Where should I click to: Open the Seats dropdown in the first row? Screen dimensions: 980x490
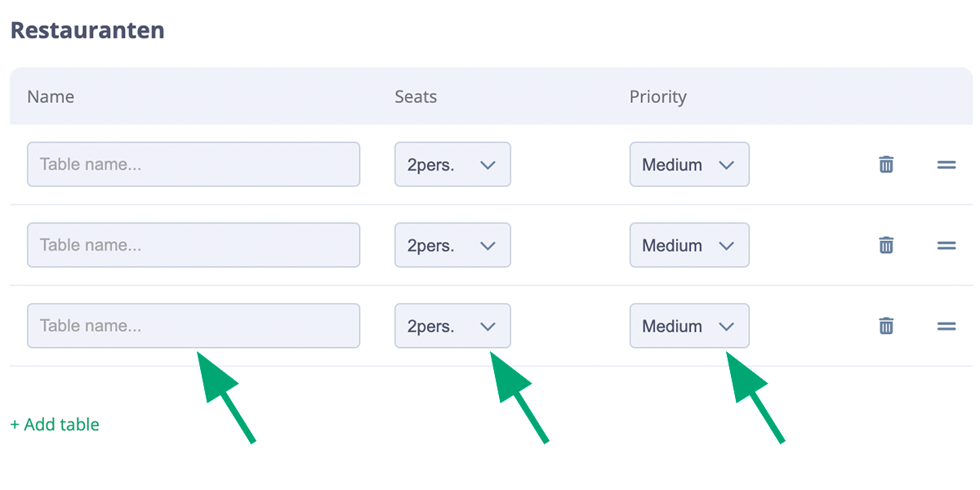click(452, 164)
